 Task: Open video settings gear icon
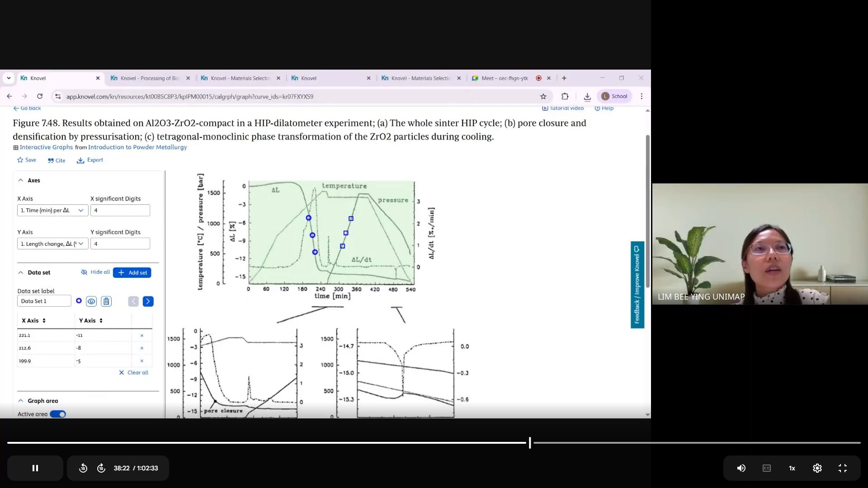tap(817, 468)
